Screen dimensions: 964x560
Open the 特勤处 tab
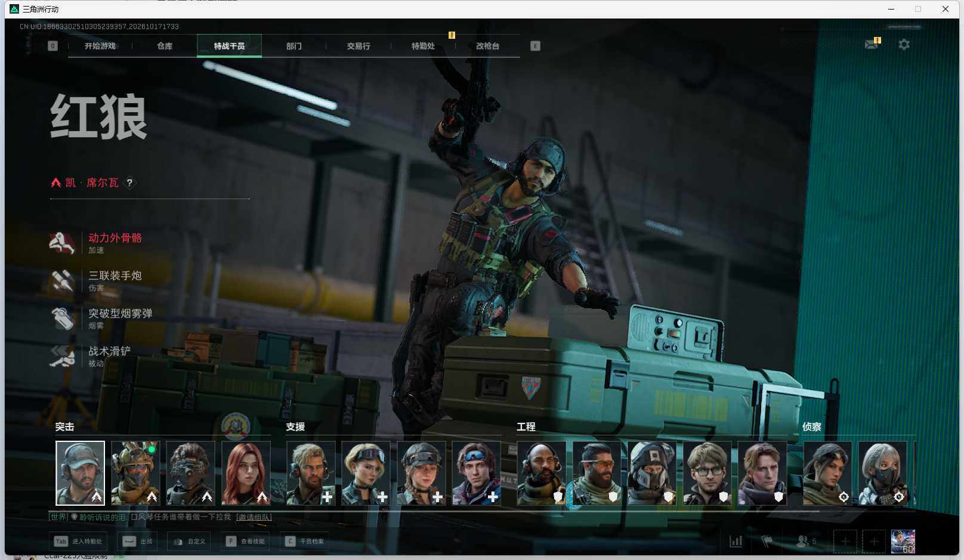(423, 46)
